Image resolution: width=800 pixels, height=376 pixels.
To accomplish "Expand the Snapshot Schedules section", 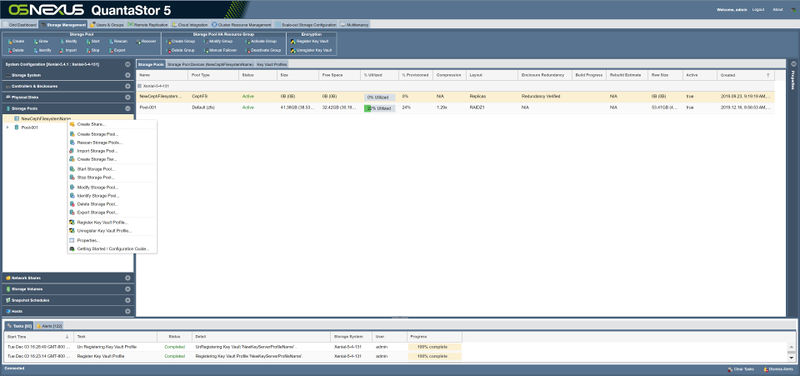I will click(128, 300).
